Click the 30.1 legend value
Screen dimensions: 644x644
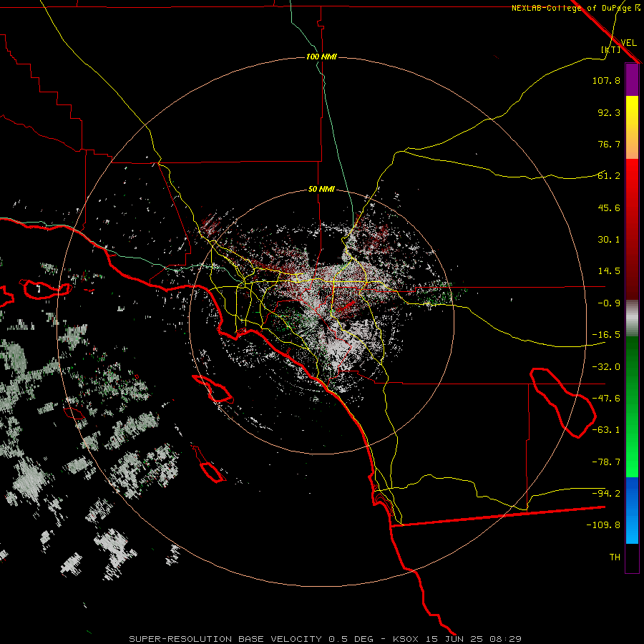(x=609, y=240)
